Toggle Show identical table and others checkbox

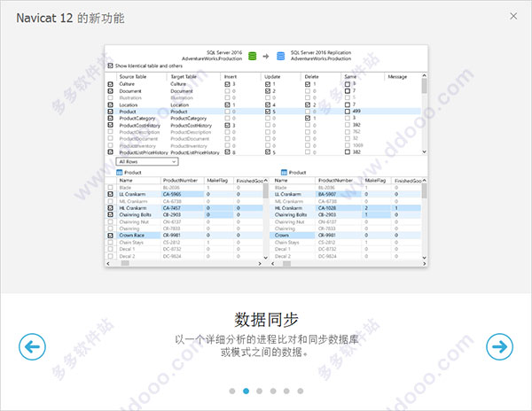click(110, 66)
